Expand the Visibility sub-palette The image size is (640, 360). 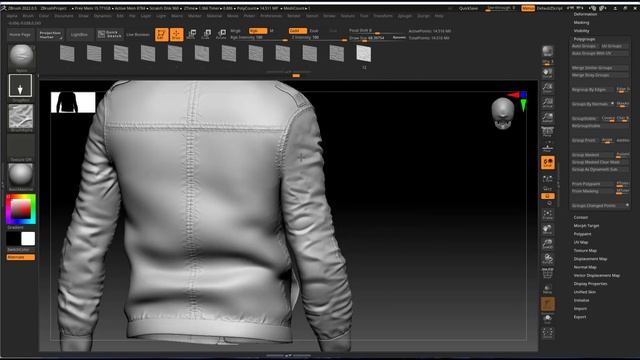[x=582, y=31]
